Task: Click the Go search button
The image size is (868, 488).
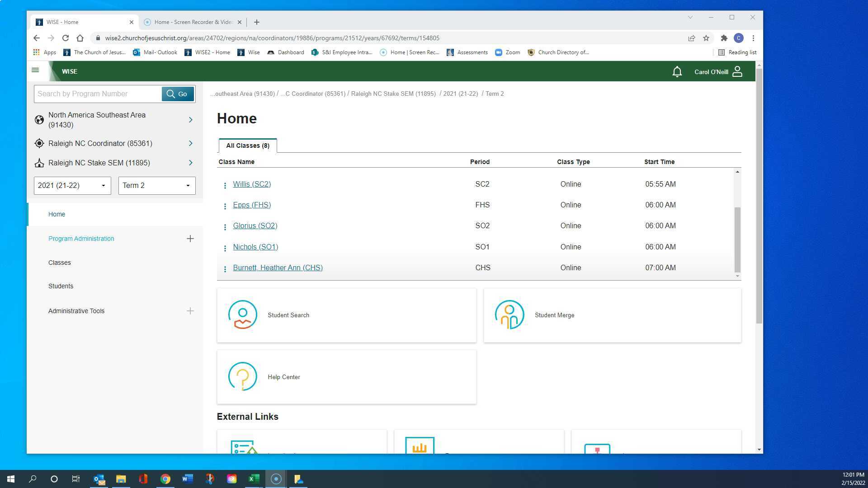Action: pyautogui.click(x=178, y=94)
